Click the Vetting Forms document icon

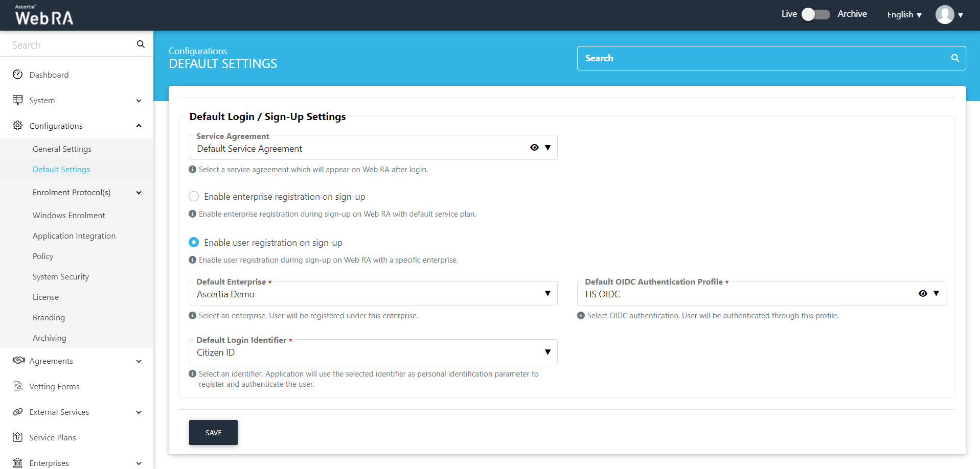(x=18, y=386)
